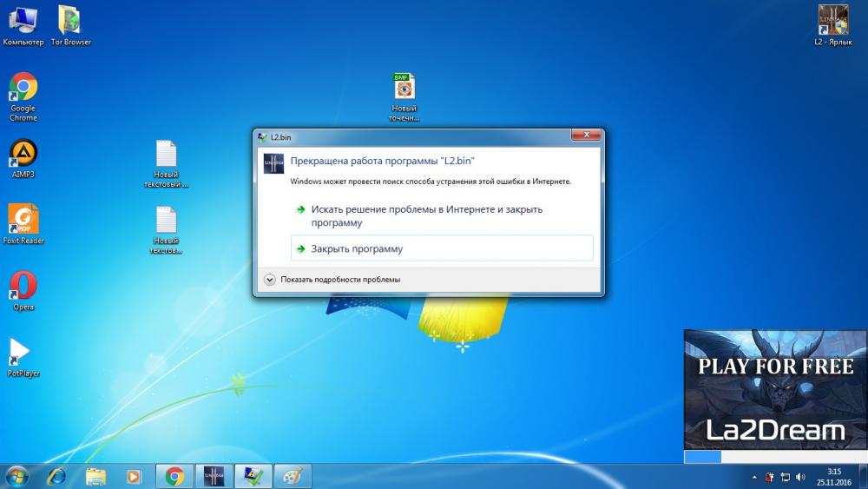Select the Foxit Reader desktop icon
This screenshot has width=868, height=489.
[23, 223]
